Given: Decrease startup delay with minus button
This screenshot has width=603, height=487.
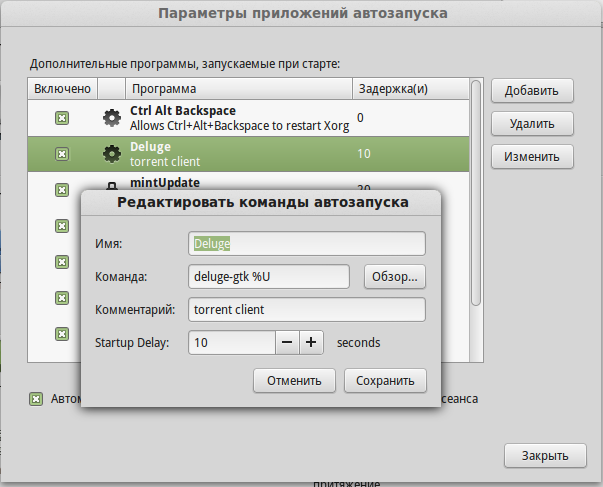Looking at the screenshot, I should pos(287,342).
